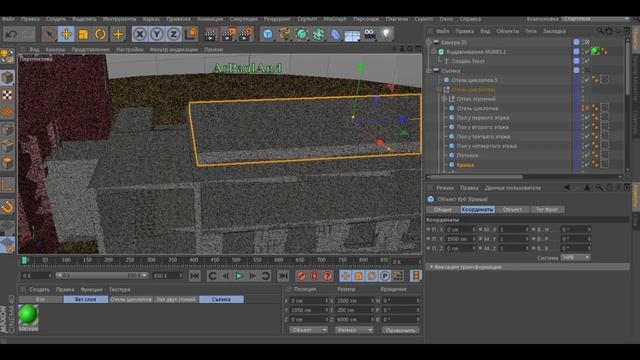Toggle the X axis lock
This screenshot has height=360, width=640.
click(x=140, y=34)
